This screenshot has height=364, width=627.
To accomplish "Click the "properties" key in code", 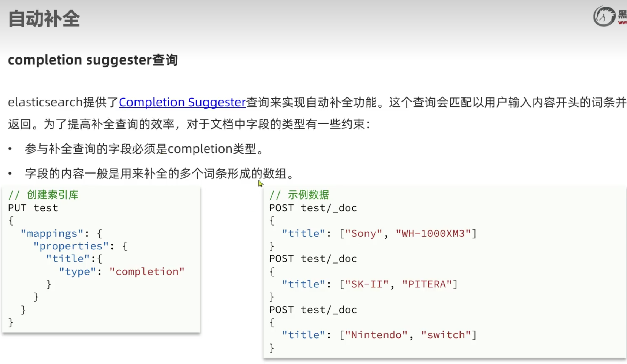I will pos(71,246).
